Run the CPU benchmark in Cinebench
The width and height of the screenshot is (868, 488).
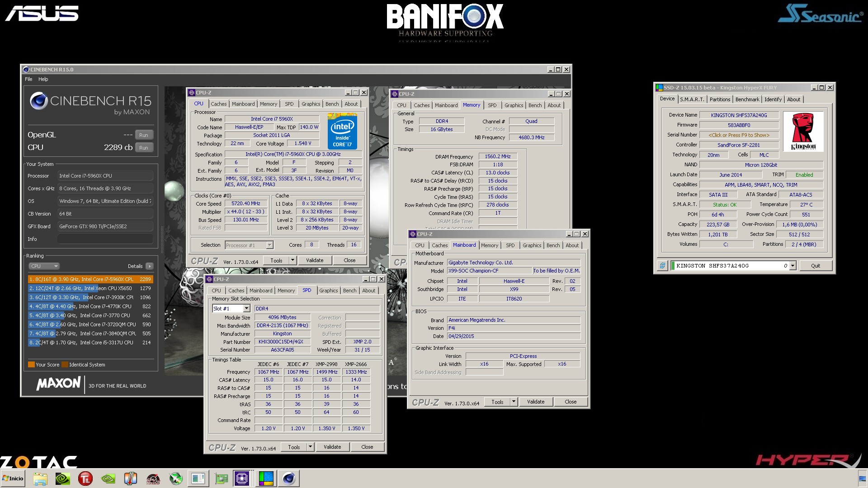(x=144, y=148)
